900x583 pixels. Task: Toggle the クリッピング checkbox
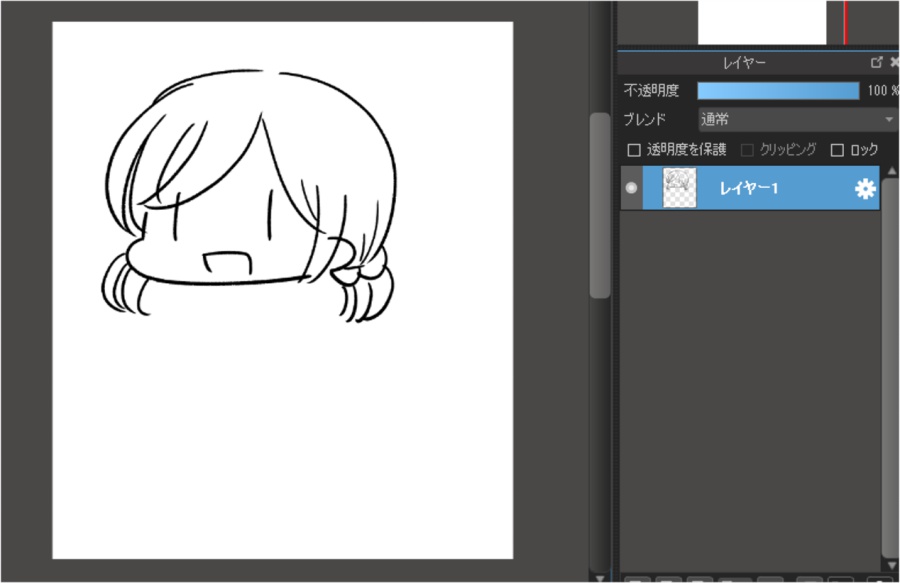pyautogui.click(x=747, y=150)
